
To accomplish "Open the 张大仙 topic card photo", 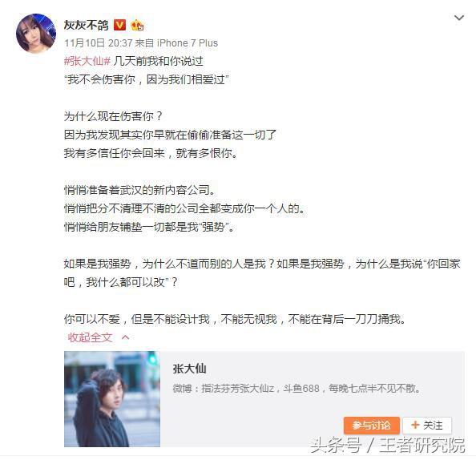I will (112, 398).
